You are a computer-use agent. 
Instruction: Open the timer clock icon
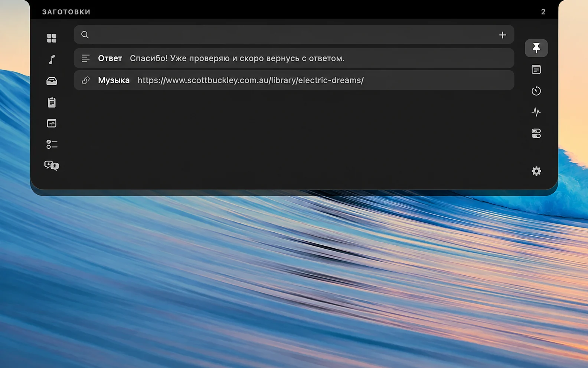pyautogui.click(x=536, y=91)
